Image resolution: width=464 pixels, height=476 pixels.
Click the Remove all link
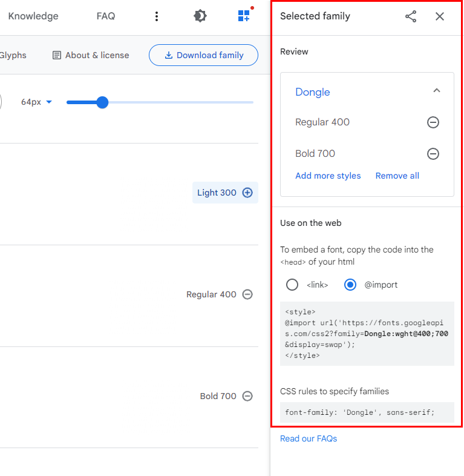pyautogui.click(x=397, y=176)
